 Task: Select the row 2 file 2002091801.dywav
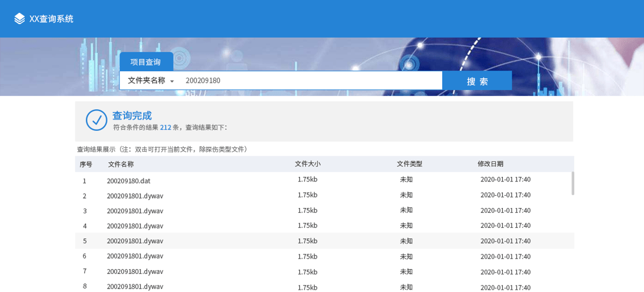tap(135, 196)
